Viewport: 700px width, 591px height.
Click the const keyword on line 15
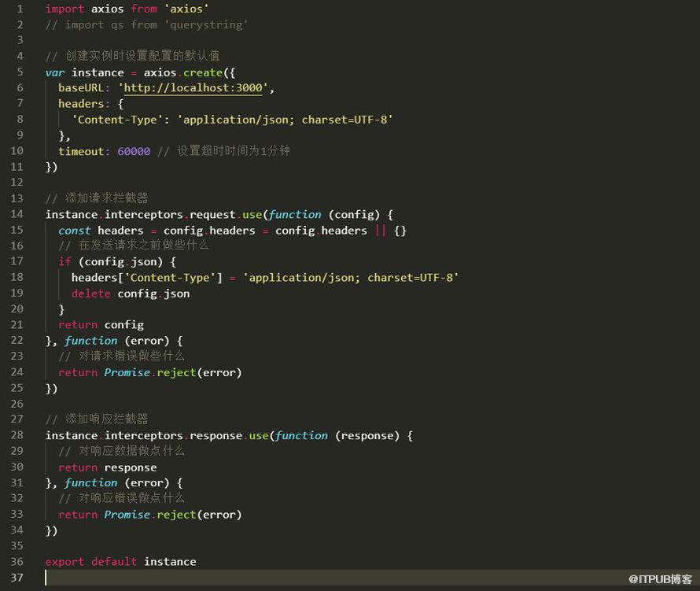75,231
